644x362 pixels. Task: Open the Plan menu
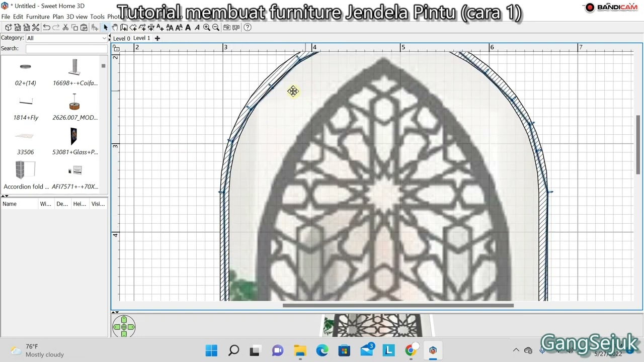[58, 17]
